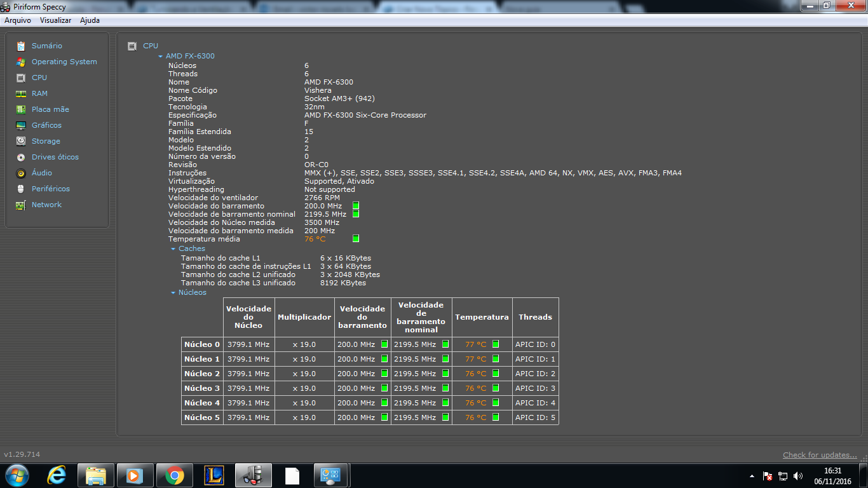
Task: Click the Action Center flag tray icon
Action: pyautogui.click(x=768, y=476)
